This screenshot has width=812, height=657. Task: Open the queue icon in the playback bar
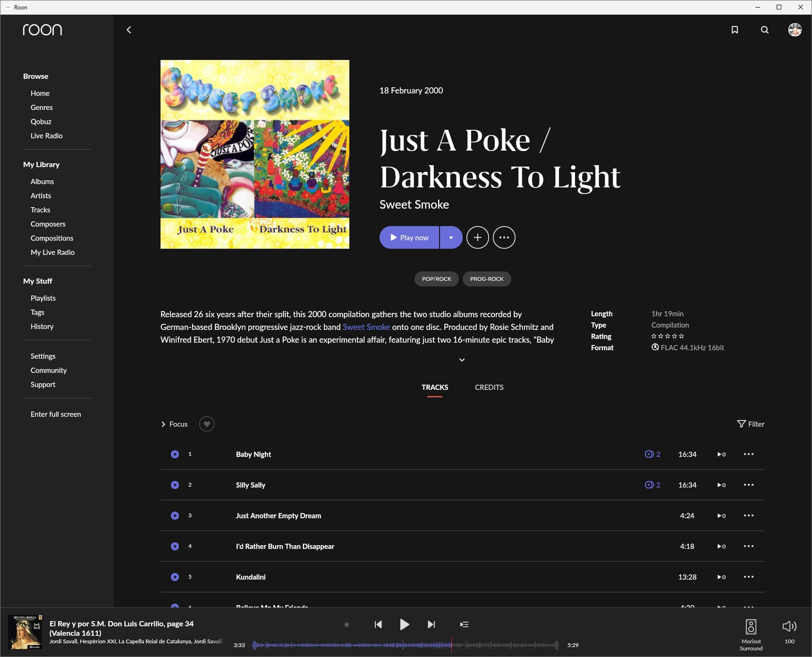pos(464,624)
